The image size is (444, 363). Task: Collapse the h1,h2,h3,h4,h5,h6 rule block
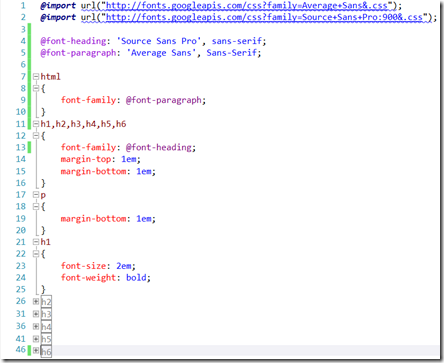(x=36, y=124)
